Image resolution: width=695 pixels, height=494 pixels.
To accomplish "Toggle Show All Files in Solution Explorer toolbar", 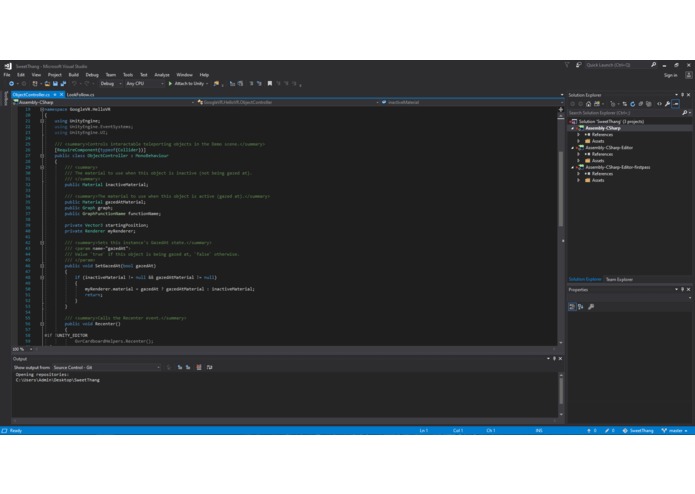I will point(649,104).
